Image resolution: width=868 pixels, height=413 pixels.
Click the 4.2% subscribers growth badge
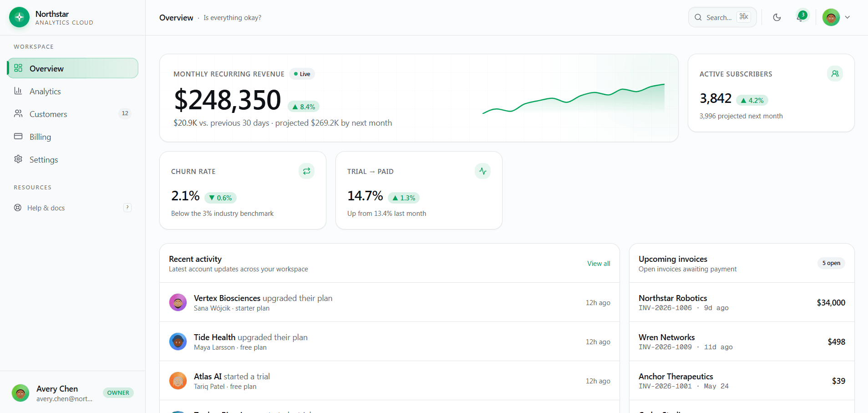click(x=752, y=100)
